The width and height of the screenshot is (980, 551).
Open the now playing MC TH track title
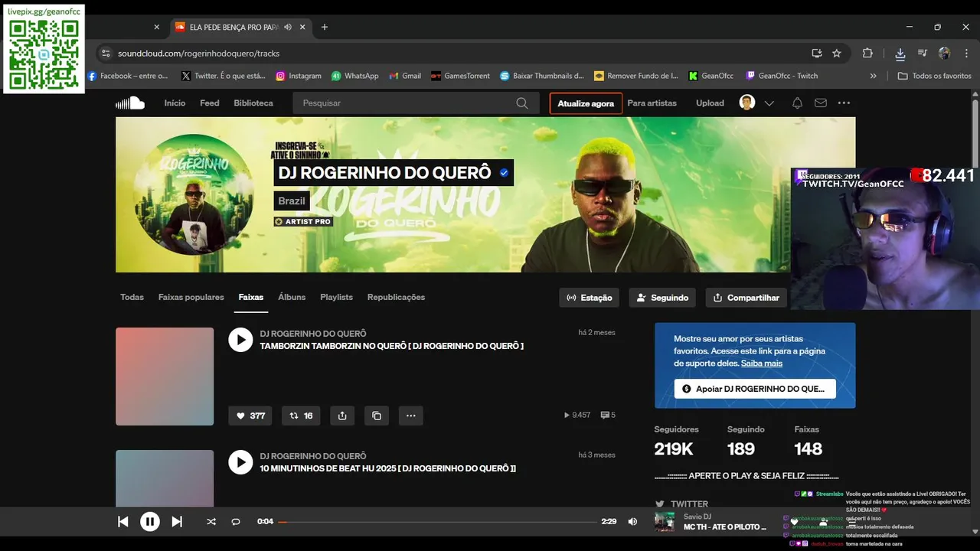point(725,527)
